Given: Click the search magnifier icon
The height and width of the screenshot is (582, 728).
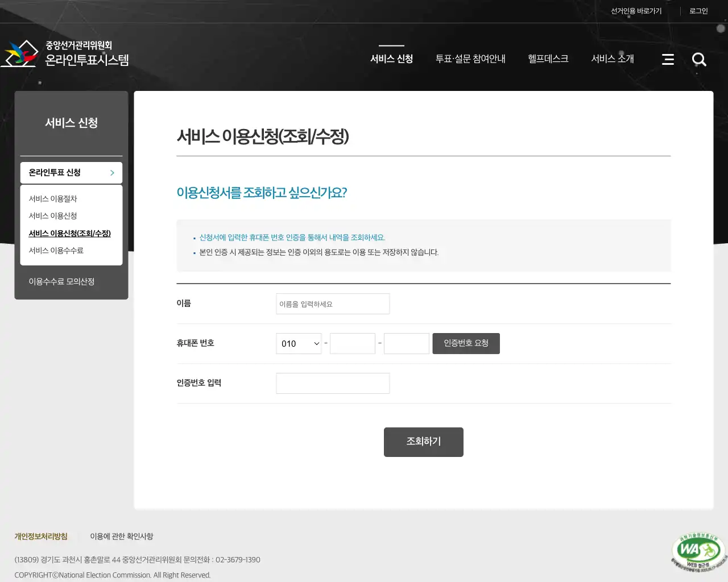Looking at the screenshot, I should pos(699,59).
